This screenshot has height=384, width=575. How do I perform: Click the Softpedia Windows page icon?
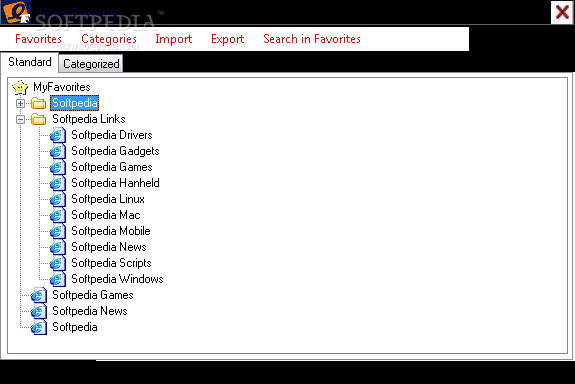pos(58,279)
